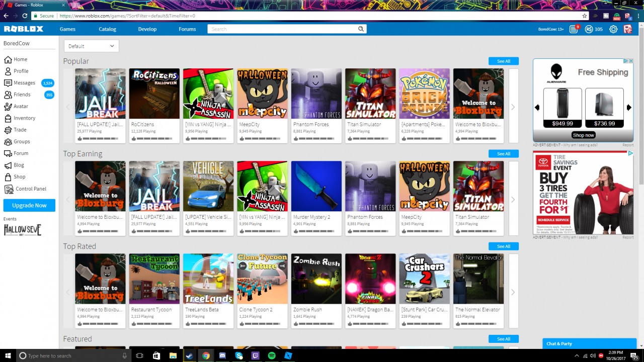
Task: Open the Chat & Party bar
Action: (x=589, y=344)
